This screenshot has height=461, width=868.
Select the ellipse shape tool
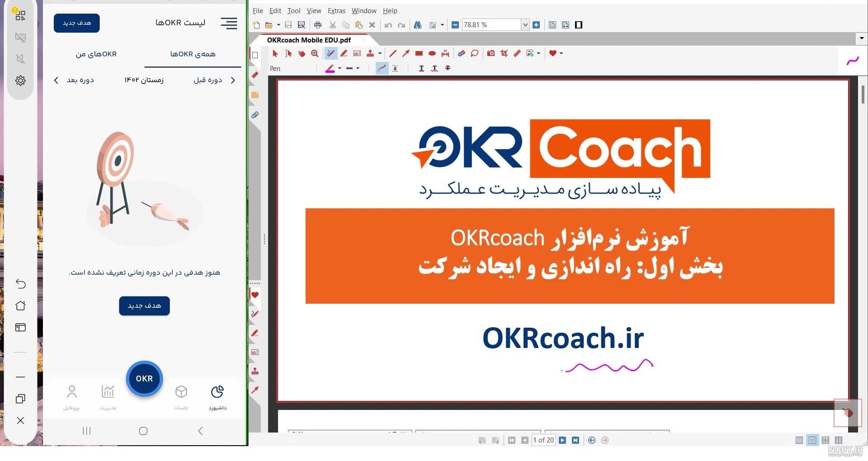tap(432, 53)
